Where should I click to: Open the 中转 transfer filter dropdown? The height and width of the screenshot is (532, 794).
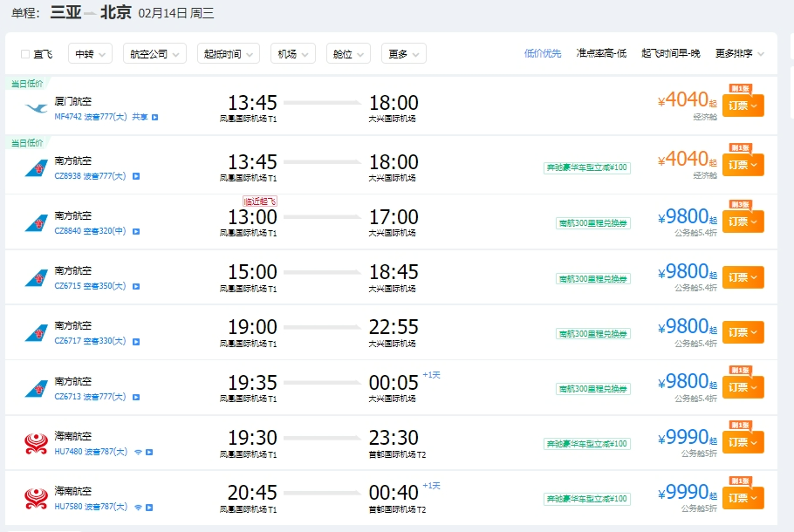91,54
